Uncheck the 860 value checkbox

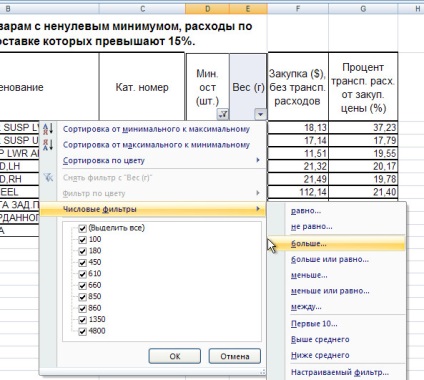point(82,308)
